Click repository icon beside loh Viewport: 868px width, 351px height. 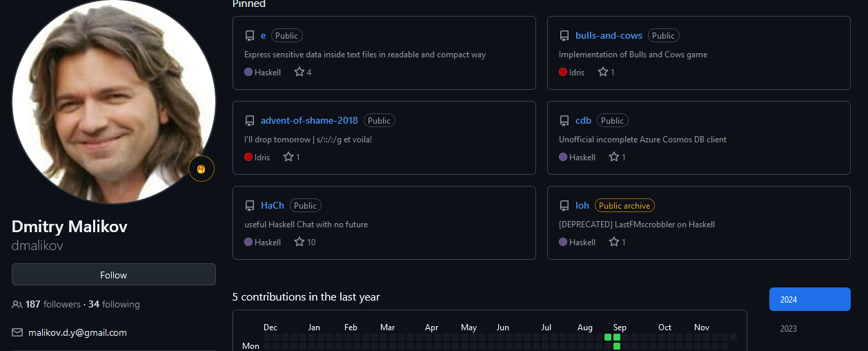[564, 206]
